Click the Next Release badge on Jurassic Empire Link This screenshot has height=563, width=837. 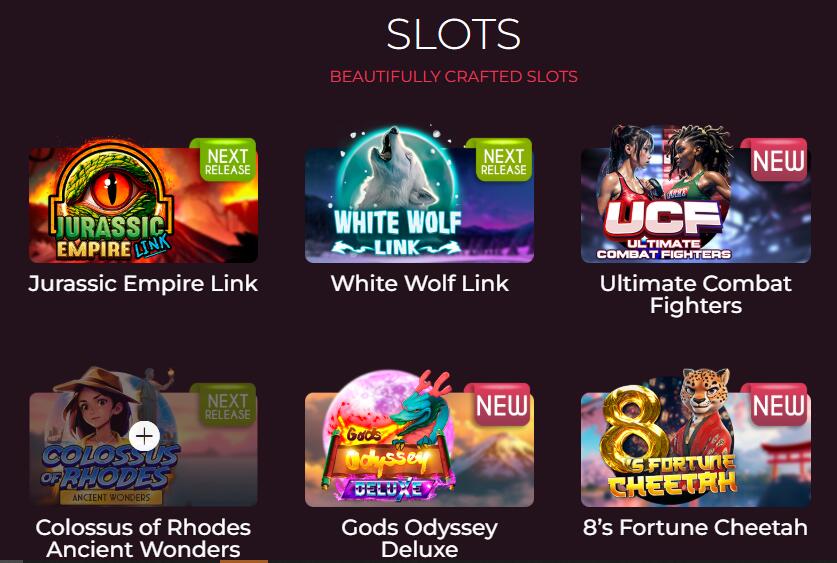[223, 160]
